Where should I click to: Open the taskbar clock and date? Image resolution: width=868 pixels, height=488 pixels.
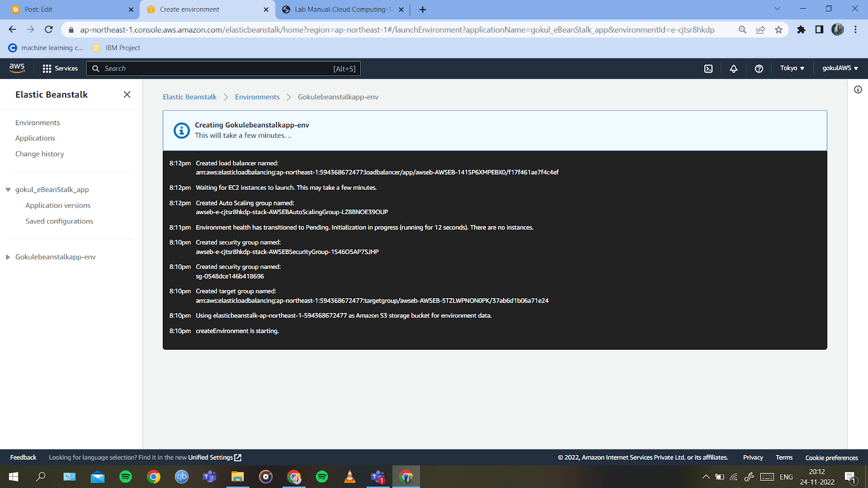[x=817, y=477]
